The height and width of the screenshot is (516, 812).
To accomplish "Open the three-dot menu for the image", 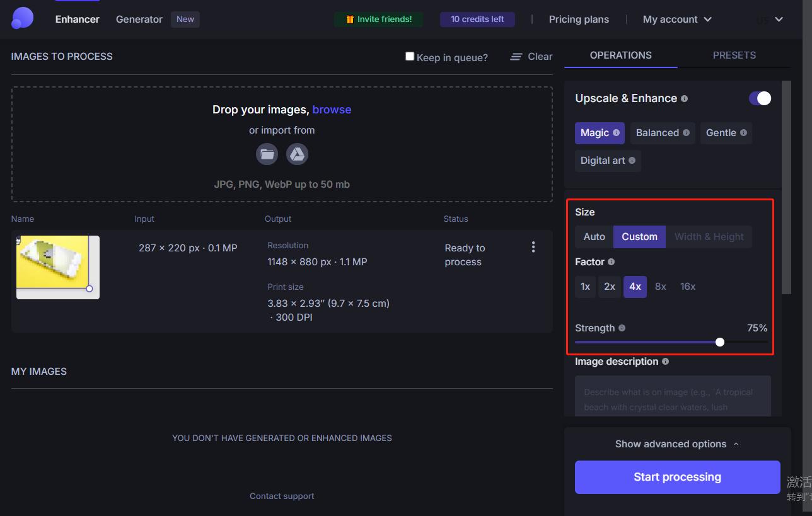I will click(x=533, y=247).
